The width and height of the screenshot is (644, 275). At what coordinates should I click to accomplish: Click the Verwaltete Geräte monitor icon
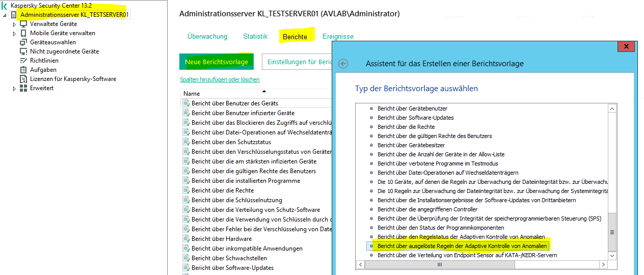click(x=23, y=24)
